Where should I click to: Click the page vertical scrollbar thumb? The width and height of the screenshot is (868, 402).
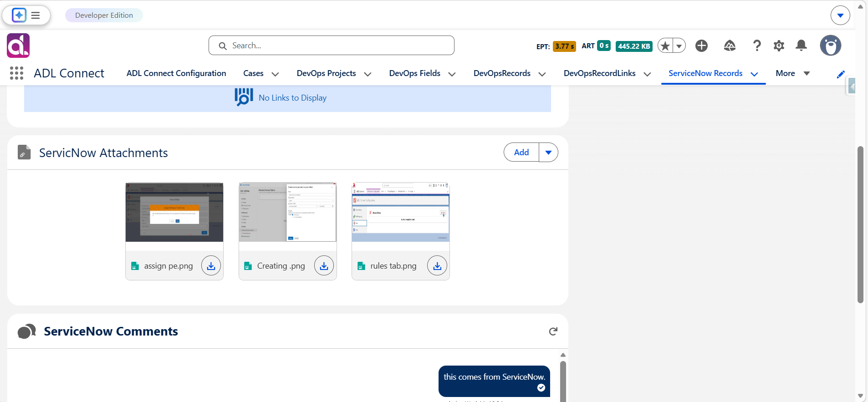click(860, 224)
